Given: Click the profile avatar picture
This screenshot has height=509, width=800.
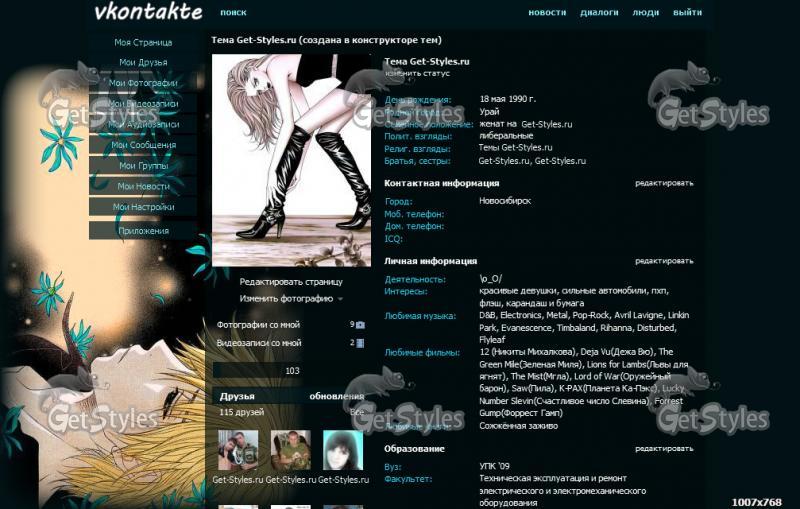Looking at the screenshot, I should pyautogui.click(x=291, y=160).
